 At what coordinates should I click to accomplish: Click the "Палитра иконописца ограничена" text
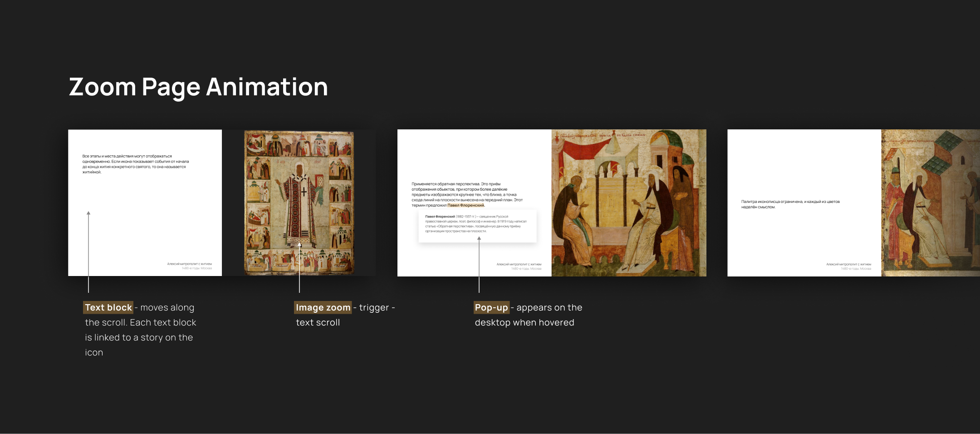(790, 204)
